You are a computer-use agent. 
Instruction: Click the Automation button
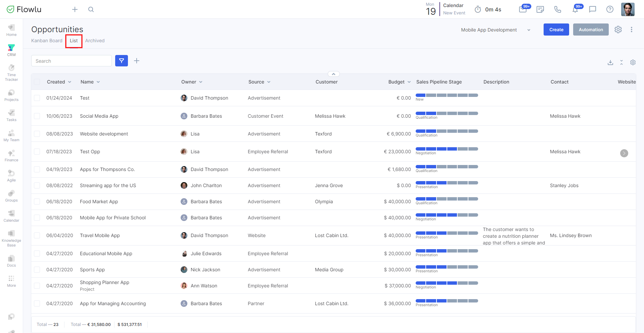pyautogui.click(x=591, y=30)
